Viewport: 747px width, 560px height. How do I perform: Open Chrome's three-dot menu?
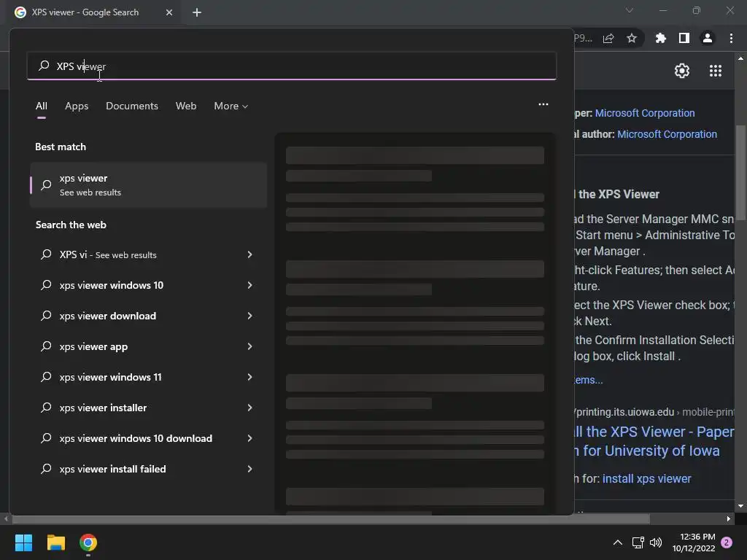click(731, 38)
